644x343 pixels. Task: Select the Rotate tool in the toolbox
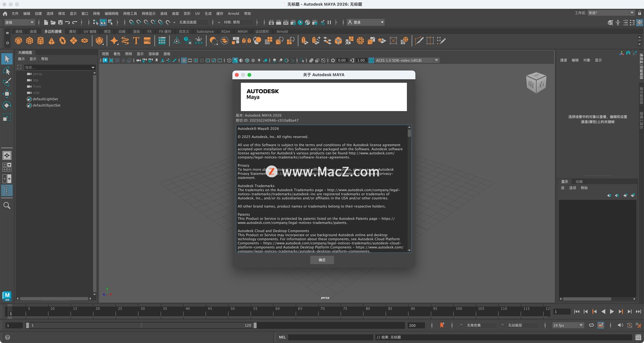7,105
